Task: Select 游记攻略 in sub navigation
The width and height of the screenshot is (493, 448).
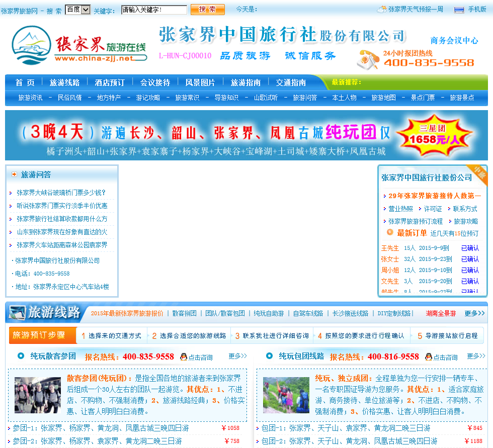Action: click(148, 98)
